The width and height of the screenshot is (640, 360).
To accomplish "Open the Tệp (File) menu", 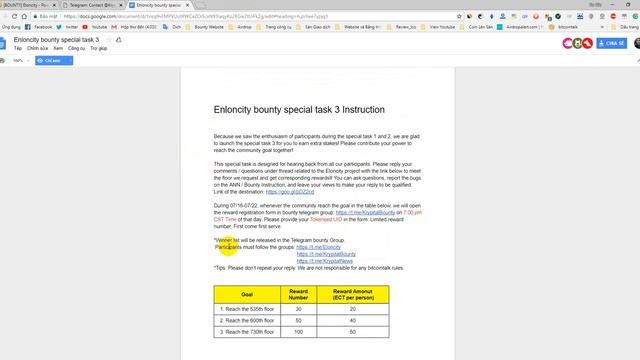I will tap(18, 48).
